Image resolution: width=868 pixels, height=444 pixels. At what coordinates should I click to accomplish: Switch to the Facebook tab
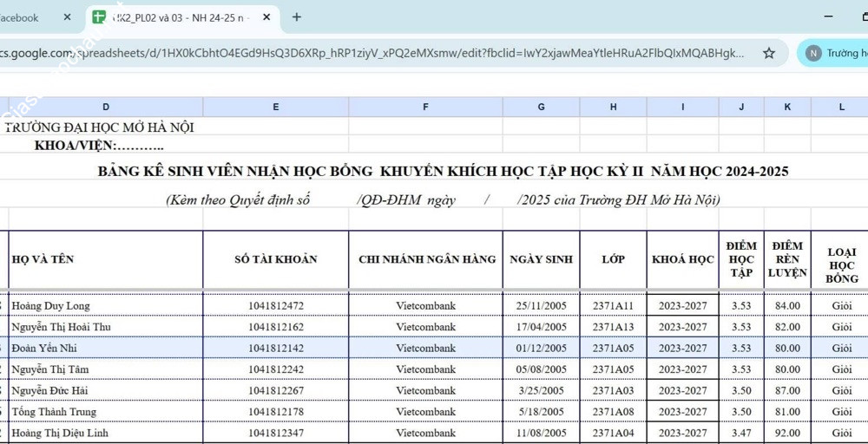pyautogui.click(x=26, y=17)
